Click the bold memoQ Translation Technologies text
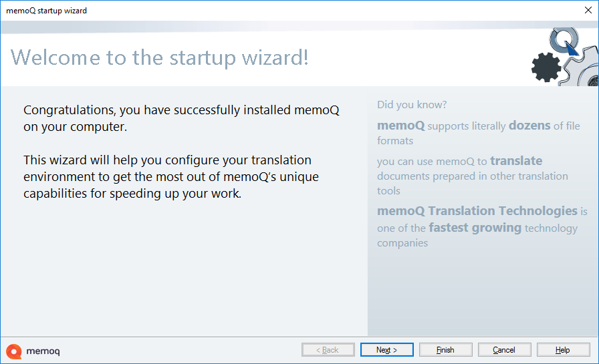 tap(477, 211)
